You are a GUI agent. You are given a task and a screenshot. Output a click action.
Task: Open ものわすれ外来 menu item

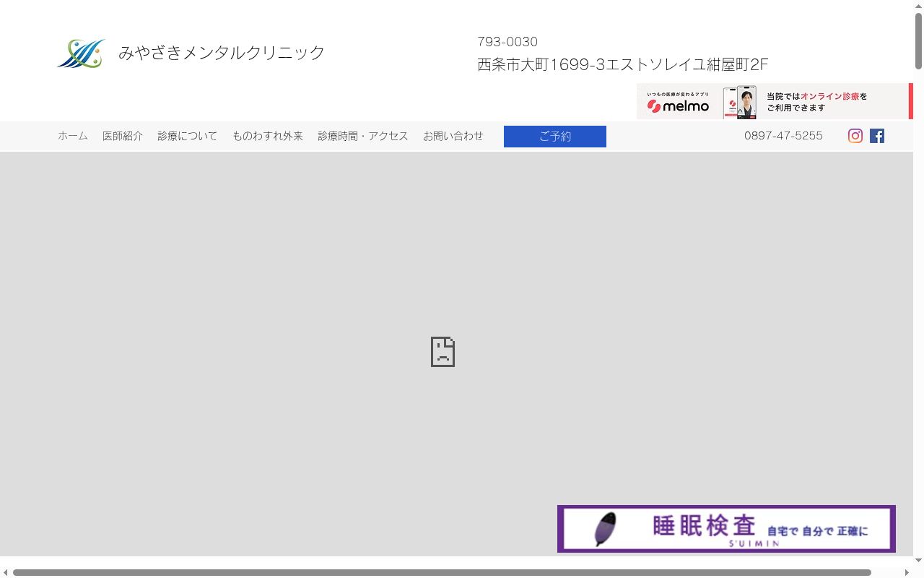268,136
